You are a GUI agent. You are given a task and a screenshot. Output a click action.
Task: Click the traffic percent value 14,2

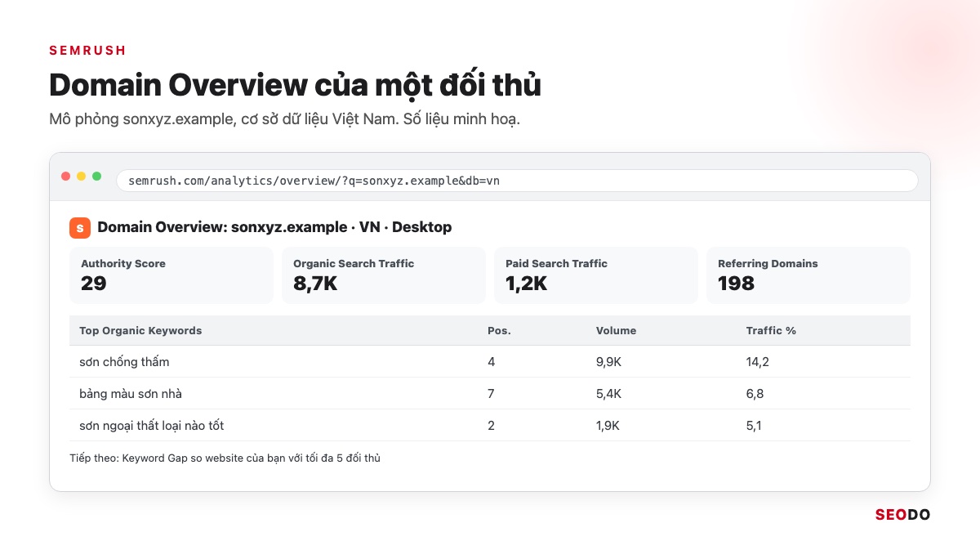[757, 362]
